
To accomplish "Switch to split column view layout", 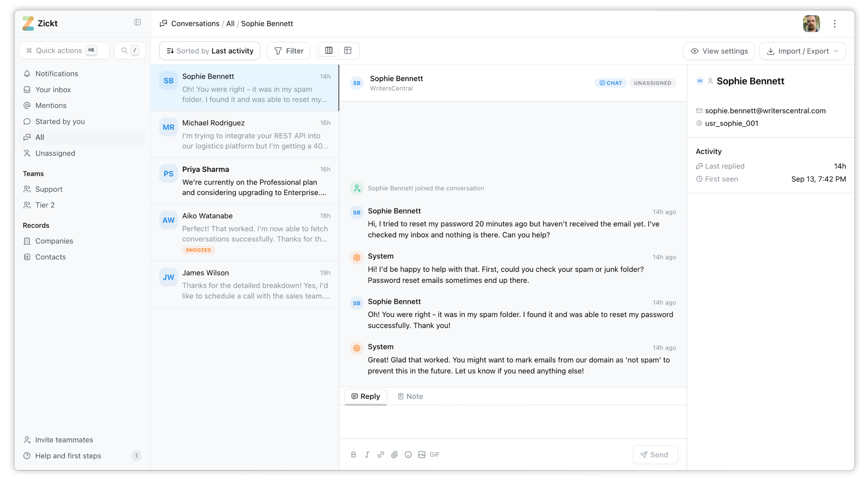I will [328, 50].
